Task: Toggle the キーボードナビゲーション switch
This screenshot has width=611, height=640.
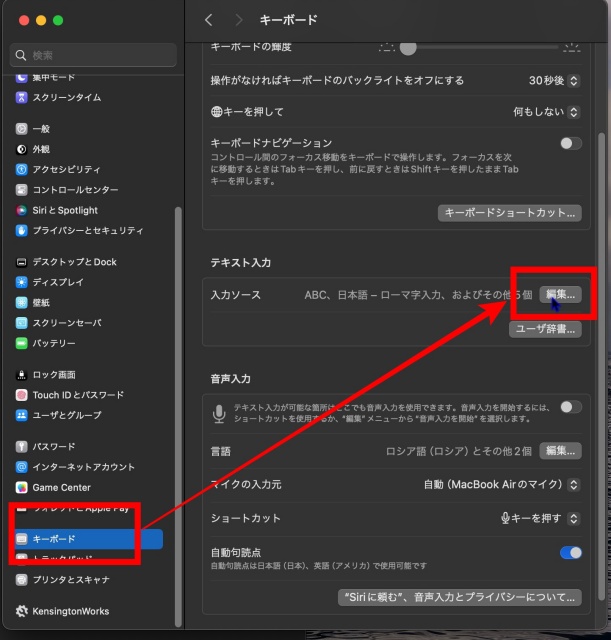Action: point(570,144)
